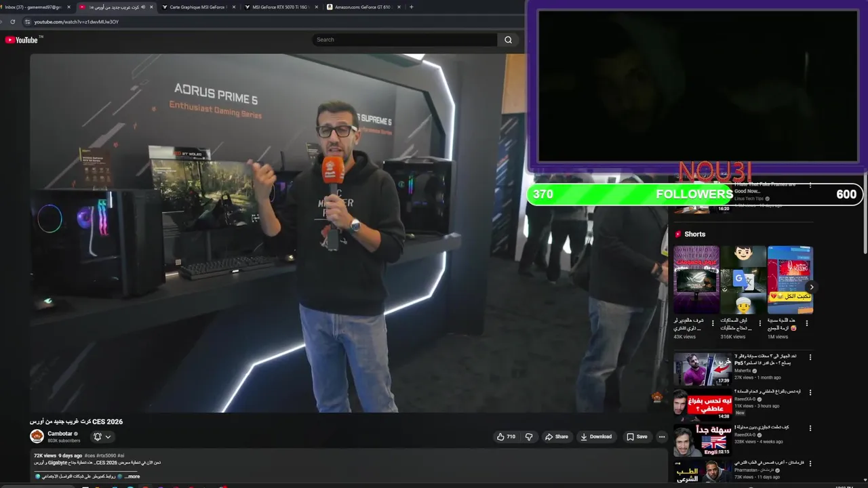Image resolution: width=868 pixels, height=488 pixels.
Task: Open the more actions three-dot menu
Action: (662, 436)
